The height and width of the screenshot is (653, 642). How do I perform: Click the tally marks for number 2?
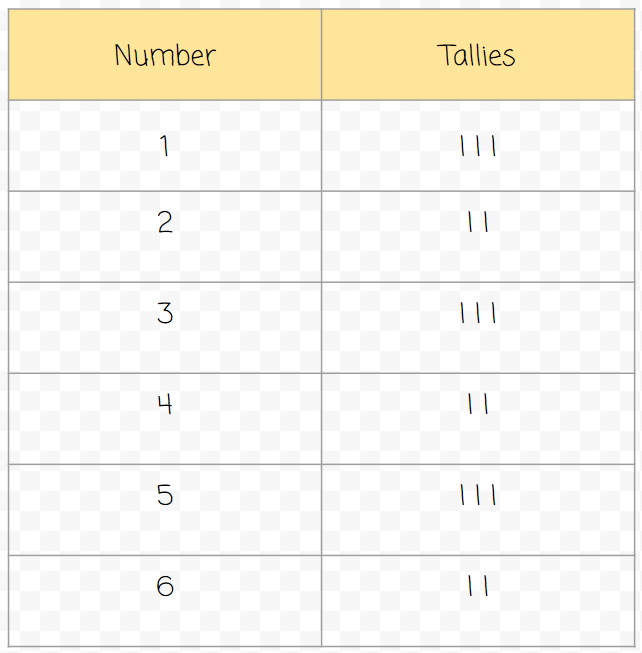478,222
